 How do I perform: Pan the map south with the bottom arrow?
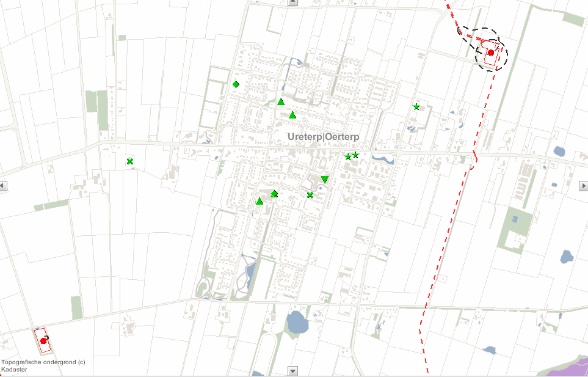293,372
